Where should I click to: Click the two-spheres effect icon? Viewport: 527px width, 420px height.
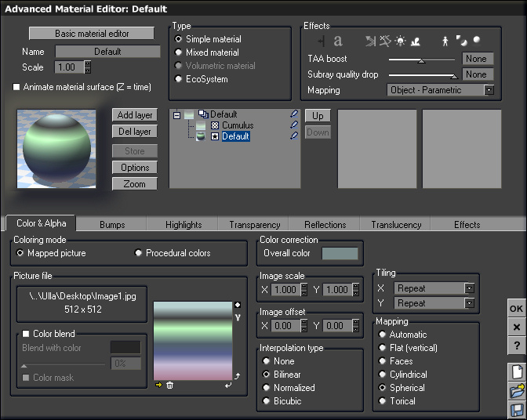[461, 41]
